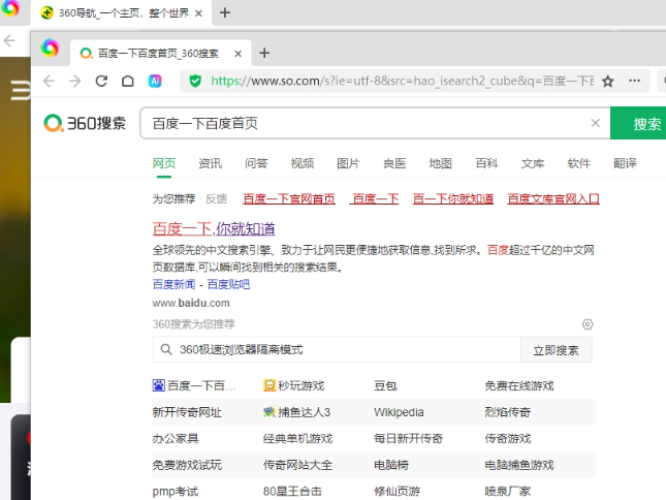
Task: Open the Wikipedia link
Action: point(399,412)
